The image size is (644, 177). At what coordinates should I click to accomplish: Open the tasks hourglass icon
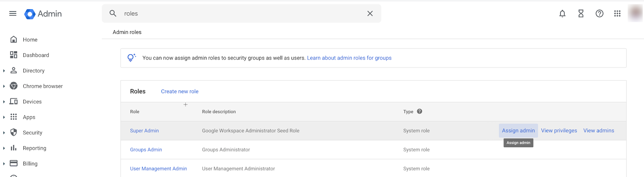(581, 14)
